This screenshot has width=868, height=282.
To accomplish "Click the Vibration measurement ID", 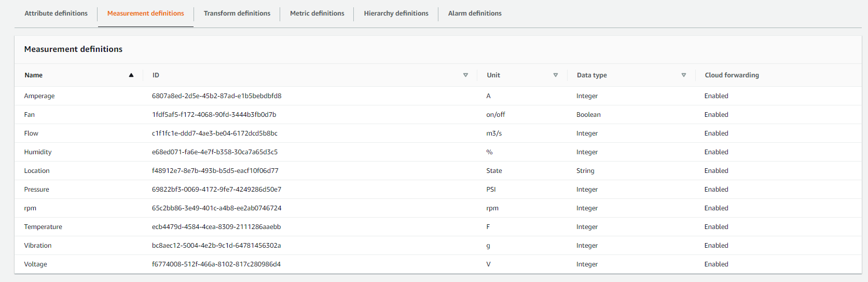I will 216,246.
